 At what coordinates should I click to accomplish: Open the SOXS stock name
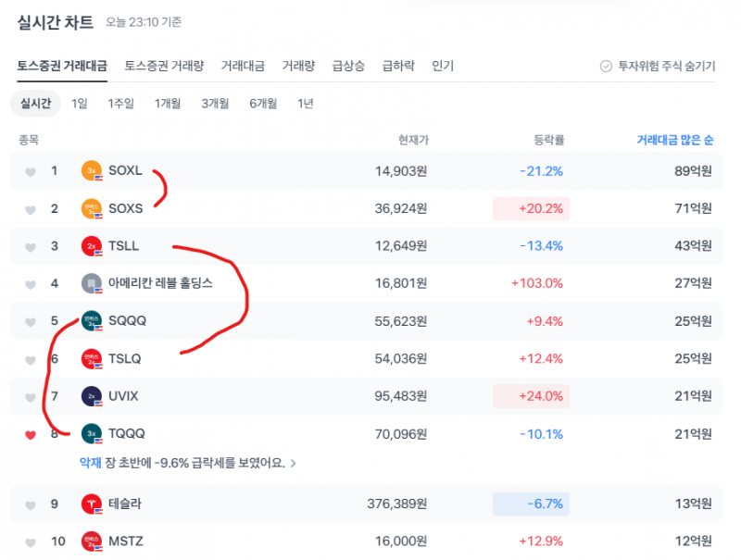click(x=126, y=208)
